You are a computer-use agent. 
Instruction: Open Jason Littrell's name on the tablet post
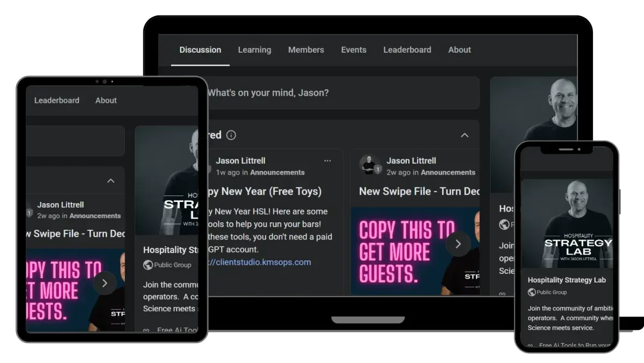[x=61, y=205]
